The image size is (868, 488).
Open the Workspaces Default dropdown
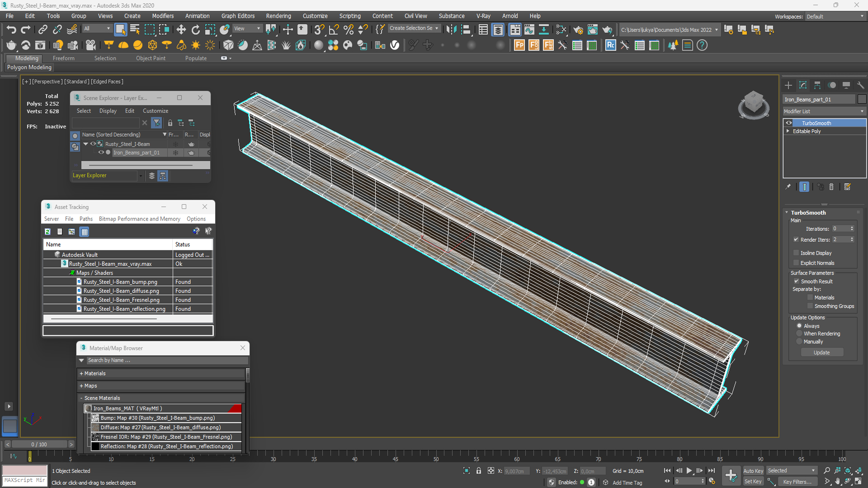click(x=835, y=16)
